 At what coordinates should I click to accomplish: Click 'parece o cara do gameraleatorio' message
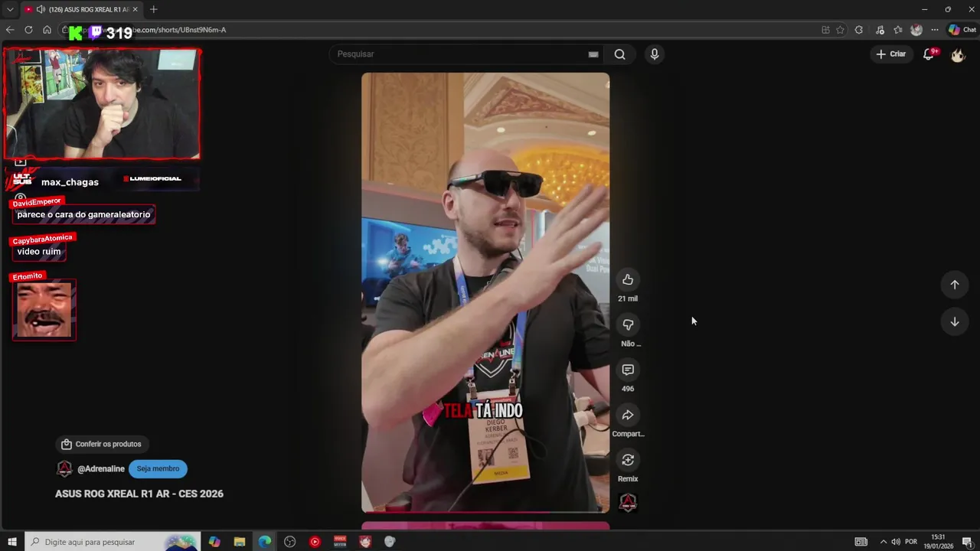pos(83,215)
